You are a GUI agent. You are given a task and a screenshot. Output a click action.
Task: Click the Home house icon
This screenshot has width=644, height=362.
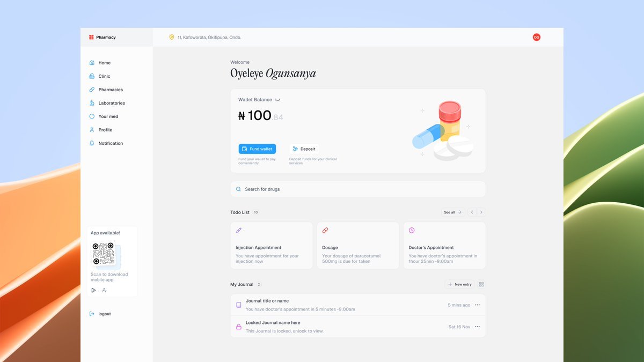click(92, 63)
